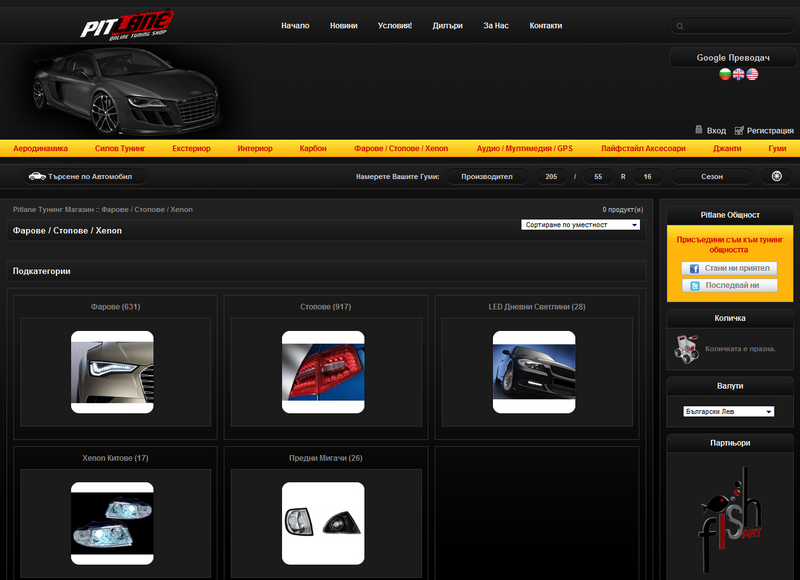The height and width of the screenshot is (580, 800).
Task: Open the tire profile 55 dropdown
Action: coord(598,176)
